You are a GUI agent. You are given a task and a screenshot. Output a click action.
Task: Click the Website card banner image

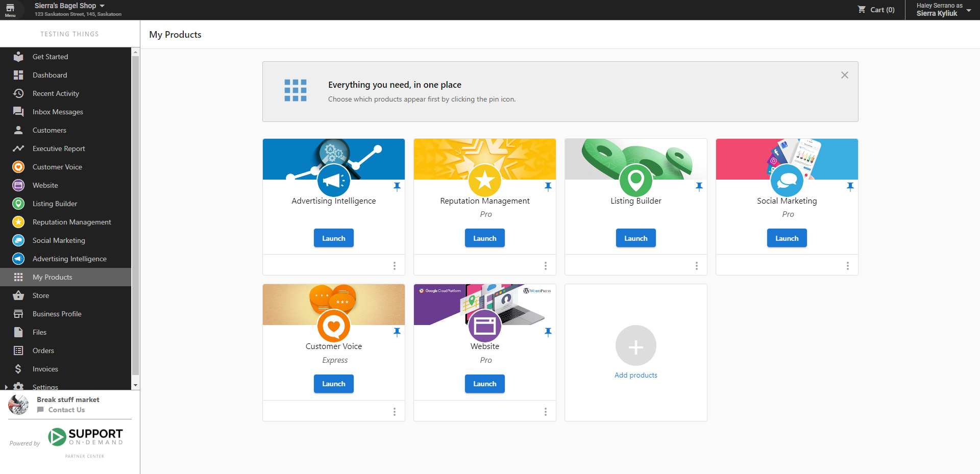pyautogui.click(x=485, y=305)
